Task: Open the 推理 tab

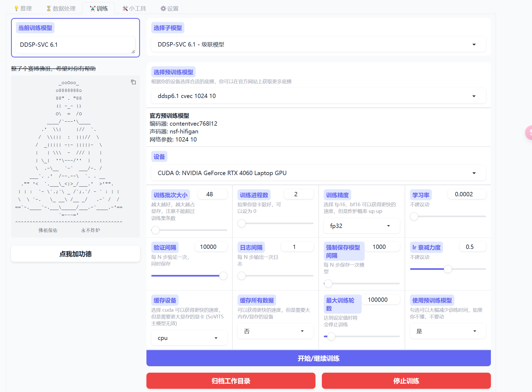Action: click(23, 9)
